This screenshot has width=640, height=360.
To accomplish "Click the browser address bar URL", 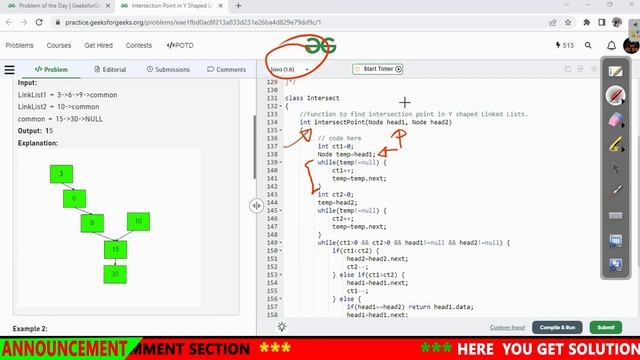I will pyautogui.click(x=193, y=22).
